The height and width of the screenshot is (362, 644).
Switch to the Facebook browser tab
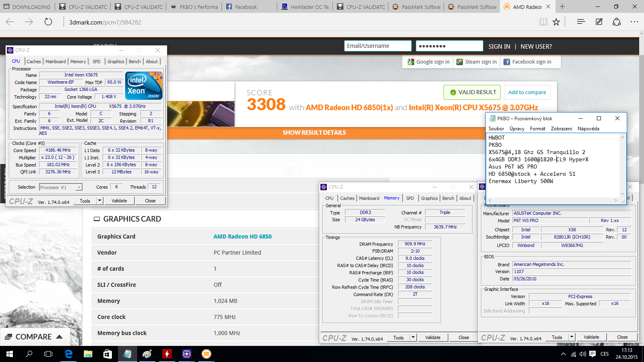pos(250,6)
